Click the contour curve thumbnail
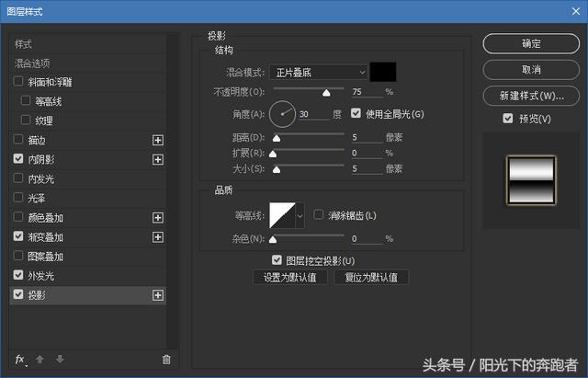This screenshot has width=588, height=378. (282, 215)
